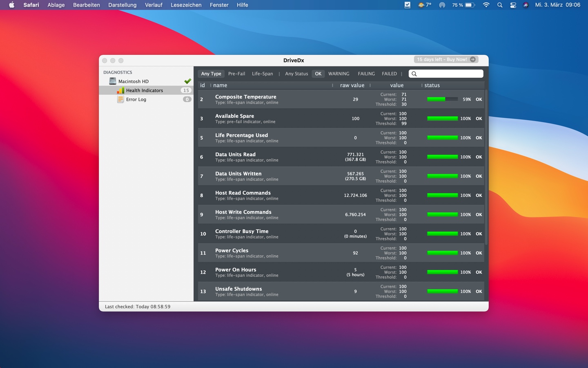Click the green checkmark next to Macintosh HD
Viewport: 588px width, 368px height.
pyautogui.click(x=187, y=81)
